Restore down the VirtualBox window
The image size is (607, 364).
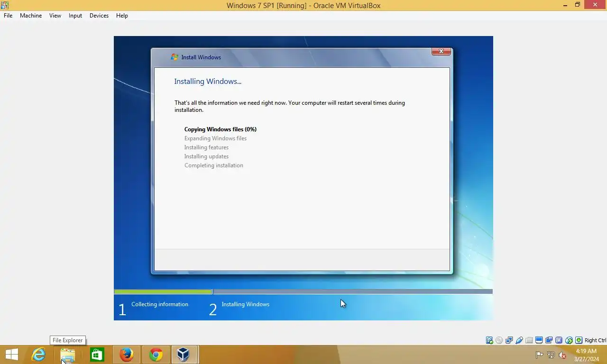click(x=577, y=5)
